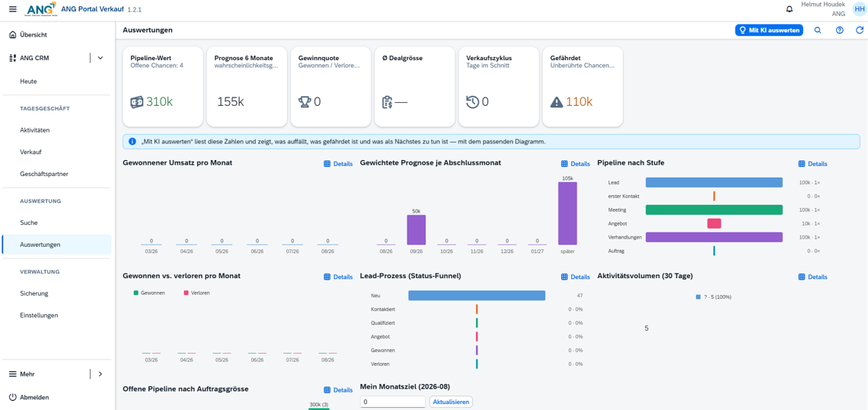Click the Abmelden power icon

(13, 397)
